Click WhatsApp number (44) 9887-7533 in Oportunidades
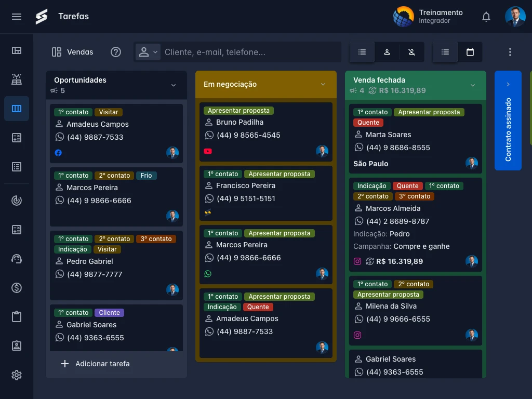 pyautogui.click(x=95, y=137)
